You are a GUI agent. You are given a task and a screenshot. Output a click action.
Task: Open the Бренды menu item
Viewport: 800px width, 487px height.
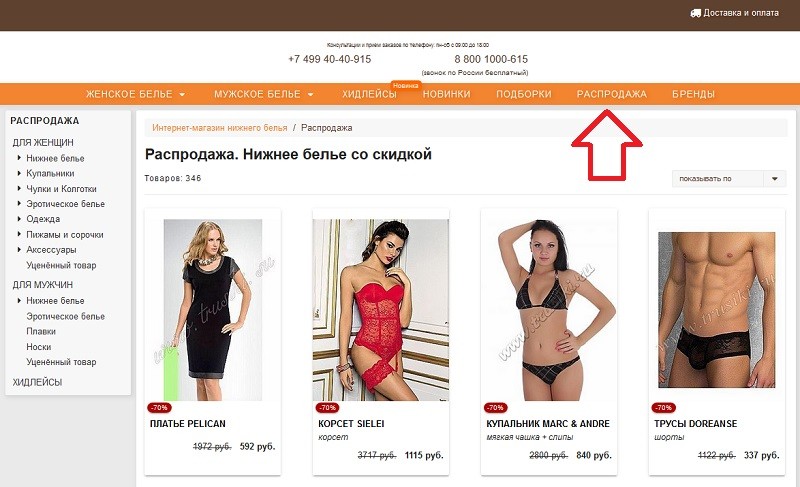[693, 94]
